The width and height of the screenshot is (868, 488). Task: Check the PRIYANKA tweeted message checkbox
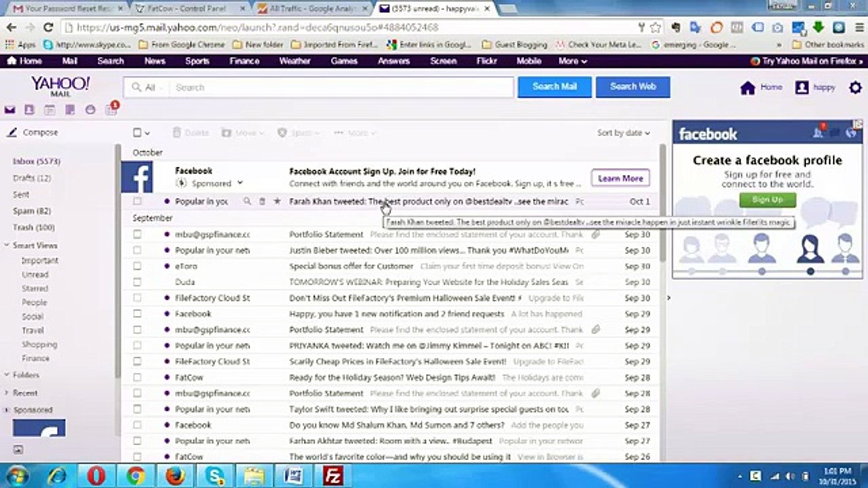tap(137, 346)
